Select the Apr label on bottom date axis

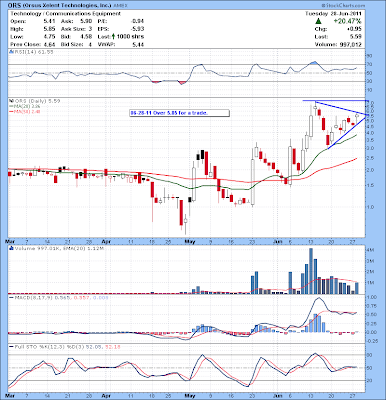[x=105, y=396]
